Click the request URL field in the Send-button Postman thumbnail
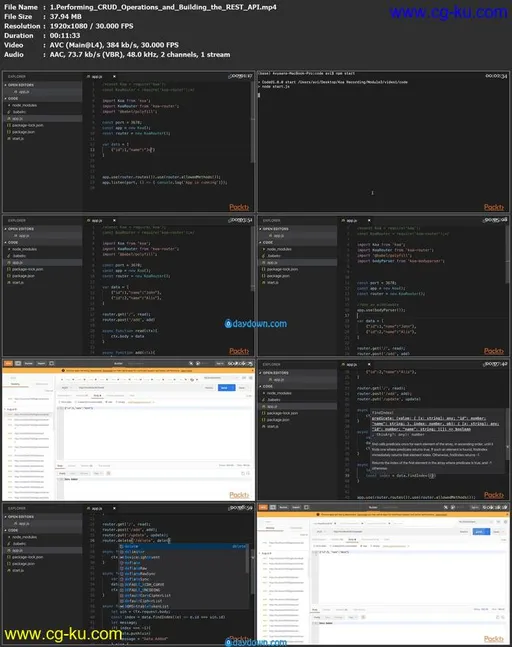The image size is (512, 647). tap(138, 388)
